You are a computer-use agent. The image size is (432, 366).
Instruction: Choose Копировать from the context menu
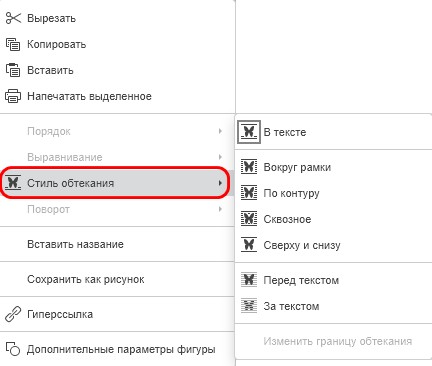click(x=117, y=44)
